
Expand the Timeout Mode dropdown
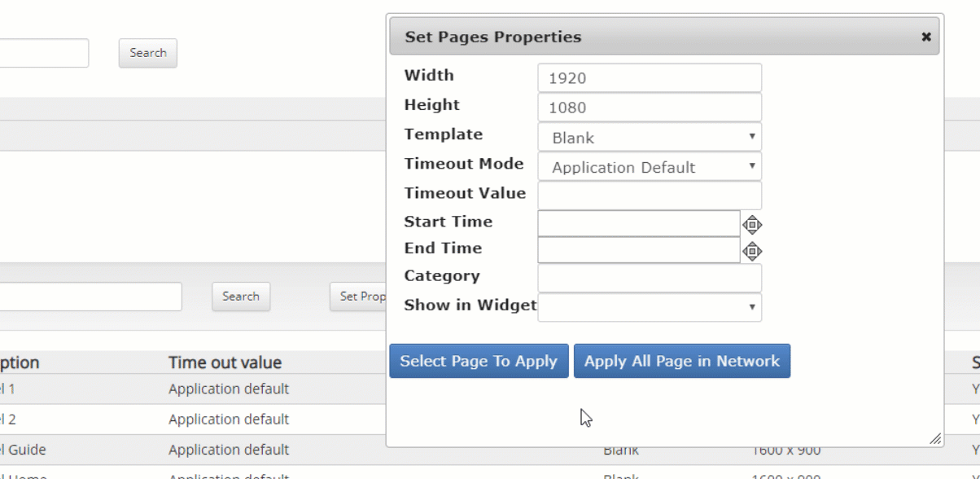click(650, 167)
